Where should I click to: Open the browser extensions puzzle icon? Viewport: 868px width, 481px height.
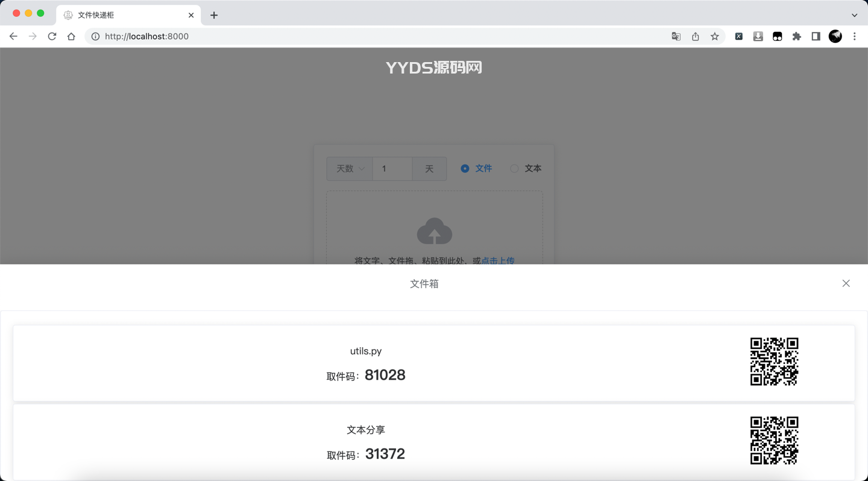796,36
